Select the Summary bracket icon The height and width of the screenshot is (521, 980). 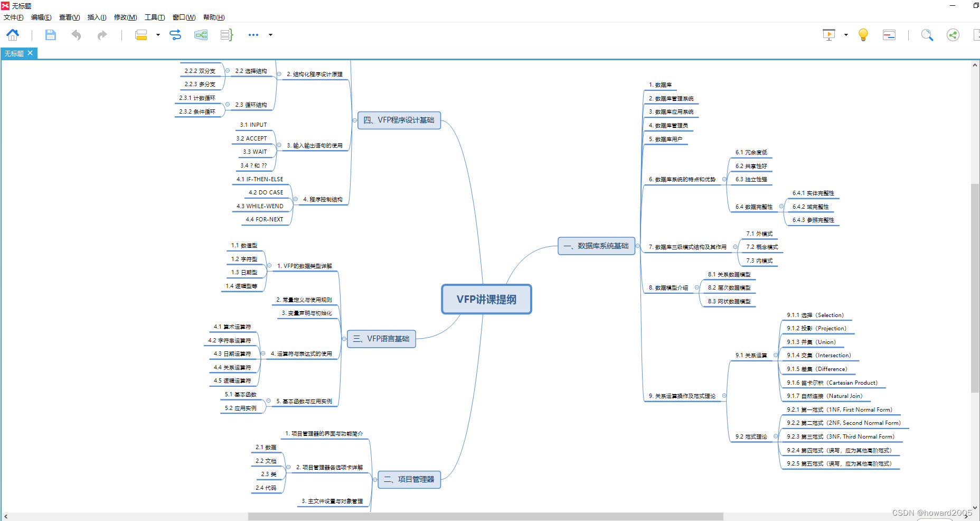[227, 35]
